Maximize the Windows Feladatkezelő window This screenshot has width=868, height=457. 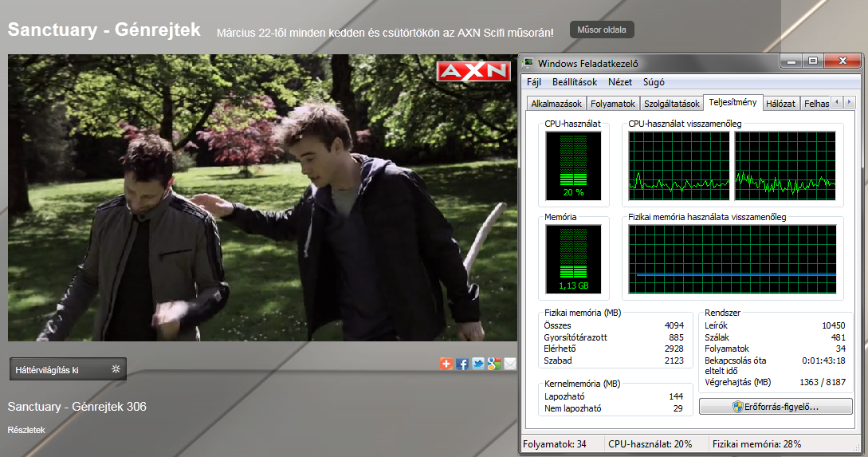pyautogui.click(x=812, y=61)
